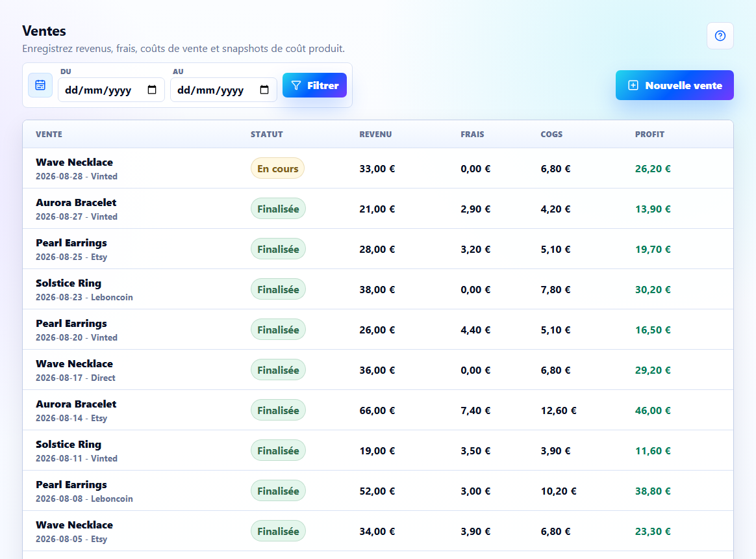Focus the AU date field
756x559 pixels.
pos(223,90)
